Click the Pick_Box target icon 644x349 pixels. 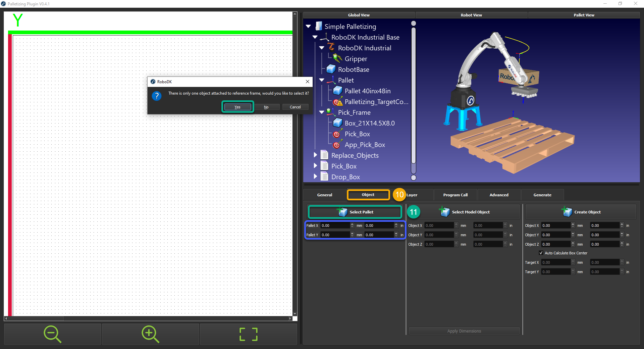(337, 134)
